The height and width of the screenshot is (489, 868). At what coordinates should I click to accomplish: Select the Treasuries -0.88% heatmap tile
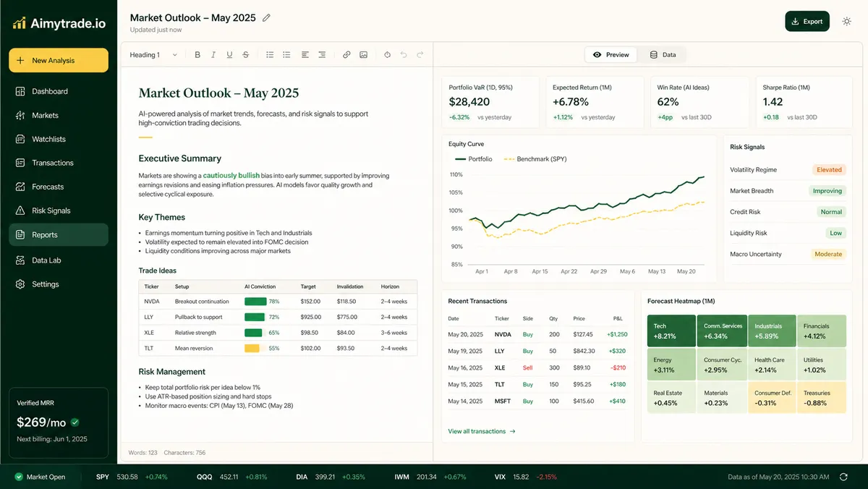(822, 398)
